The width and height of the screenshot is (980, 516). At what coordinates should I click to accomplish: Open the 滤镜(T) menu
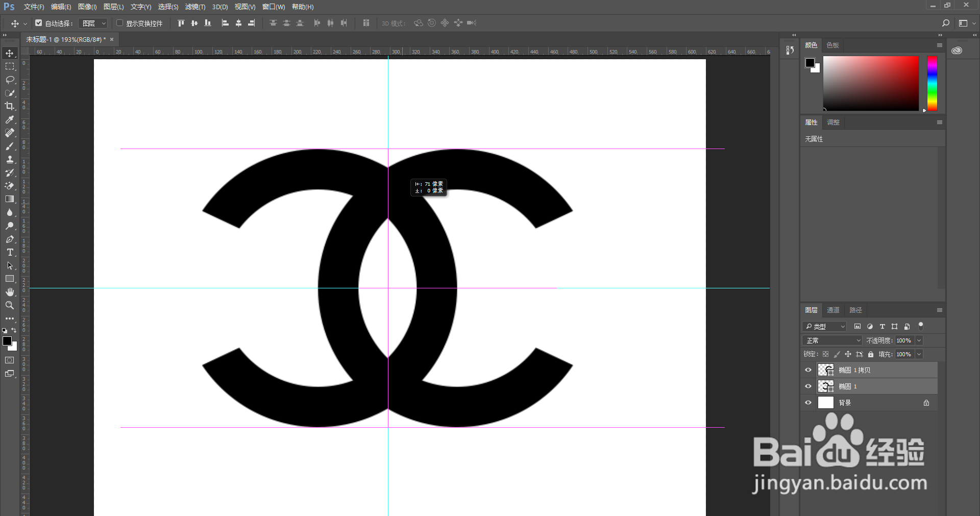pos(195,7)
